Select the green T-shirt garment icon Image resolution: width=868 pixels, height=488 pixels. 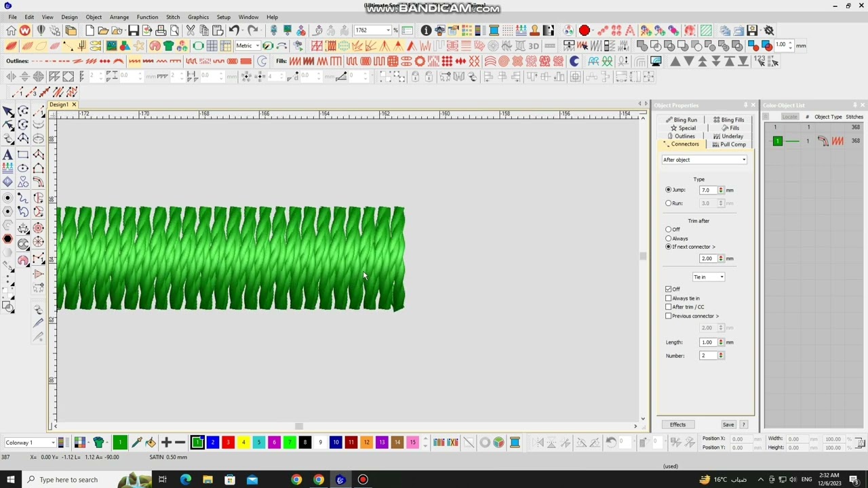[169, 45]
